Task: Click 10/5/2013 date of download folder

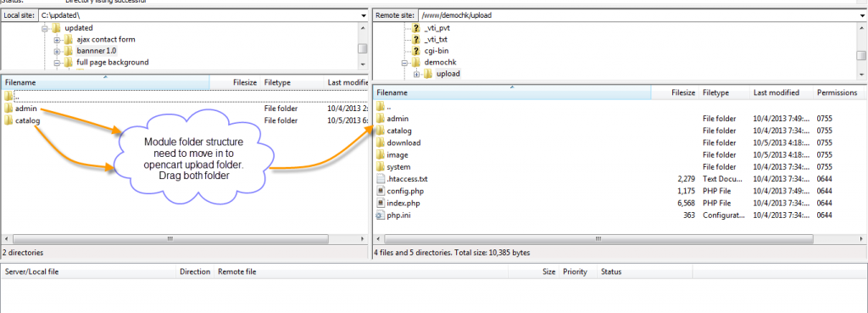Action: coord(780,143)
